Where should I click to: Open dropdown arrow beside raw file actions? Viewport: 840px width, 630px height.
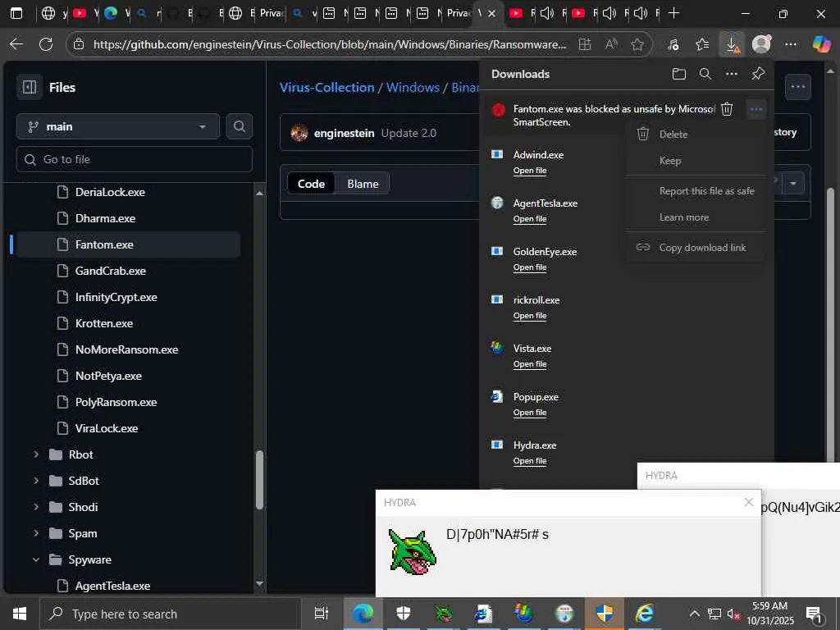point(793,183)
